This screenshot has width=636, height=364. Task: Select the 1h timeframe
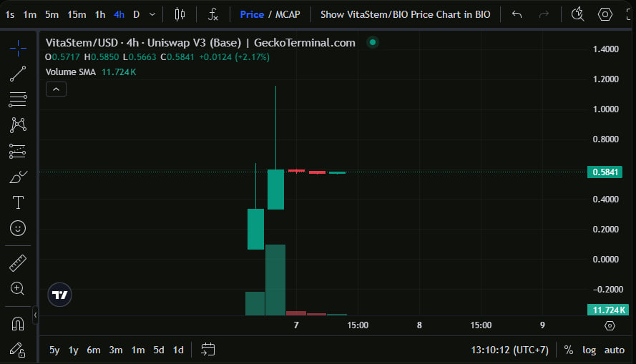tap(99, 14)
